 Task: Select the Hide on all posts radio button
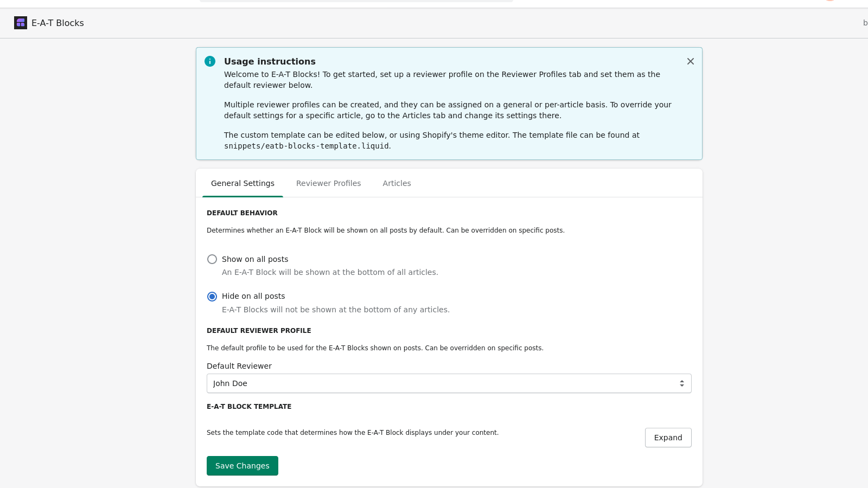[212, 297]
